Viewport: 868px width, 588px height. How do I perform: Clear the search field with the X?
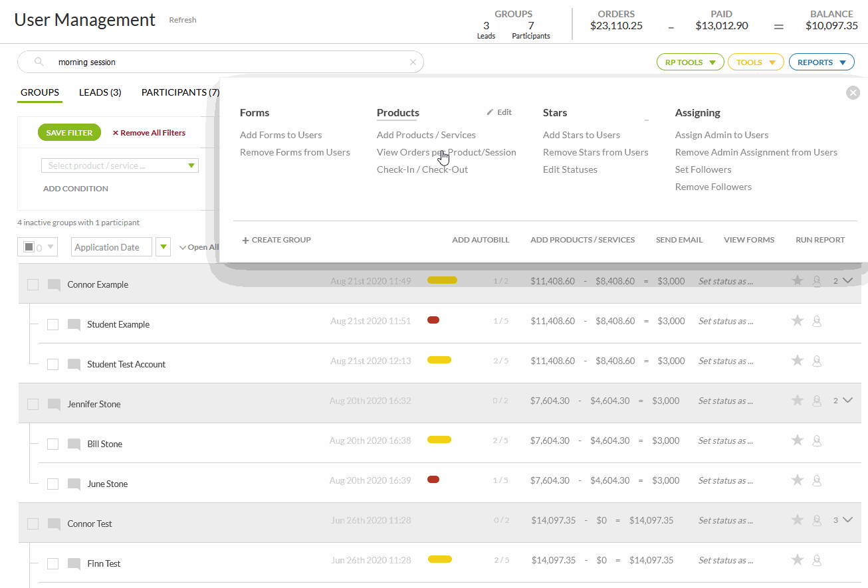(x=413, y=62)
